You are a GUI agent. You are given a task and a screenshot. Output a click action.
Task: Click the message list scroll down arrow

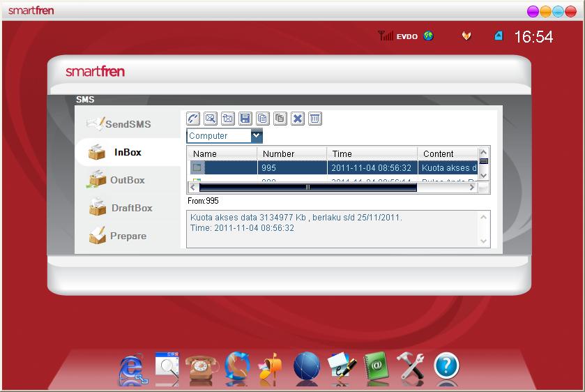click(x=483, y=176)
